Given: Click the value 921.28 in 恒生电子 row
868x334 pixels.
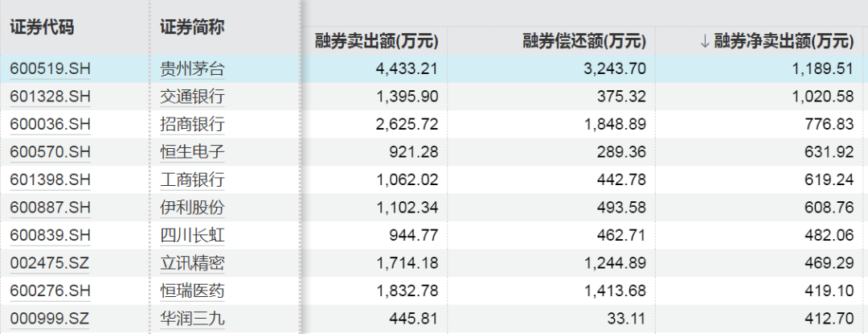Looking at the screenshot, I should point(414,152).
